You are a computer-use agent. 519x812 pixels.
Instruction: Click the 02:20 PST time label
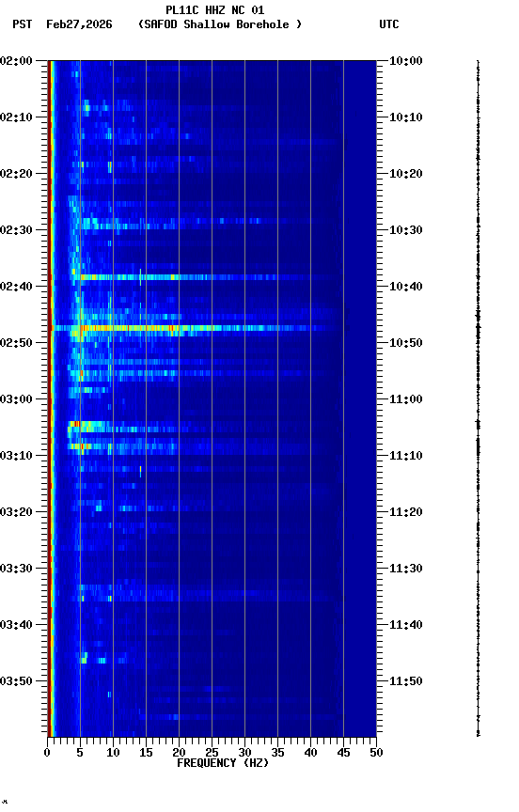pos(16,174)
